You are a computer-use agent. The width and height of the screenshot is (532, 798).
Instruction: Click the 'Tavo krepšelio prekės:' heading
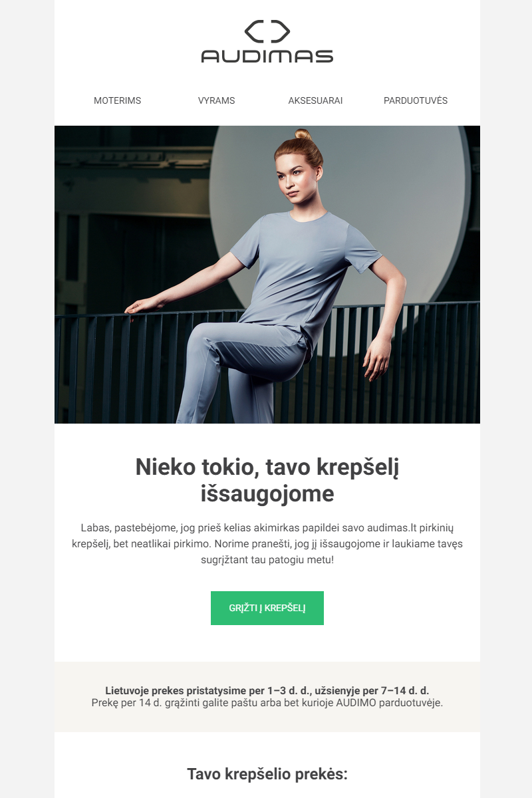click(x=267, y=774)
